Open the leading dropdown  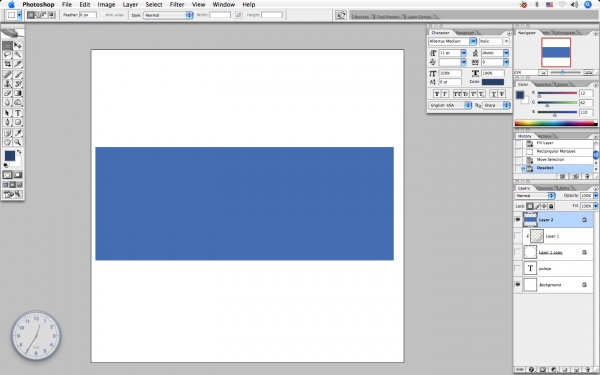pos(506,53)
